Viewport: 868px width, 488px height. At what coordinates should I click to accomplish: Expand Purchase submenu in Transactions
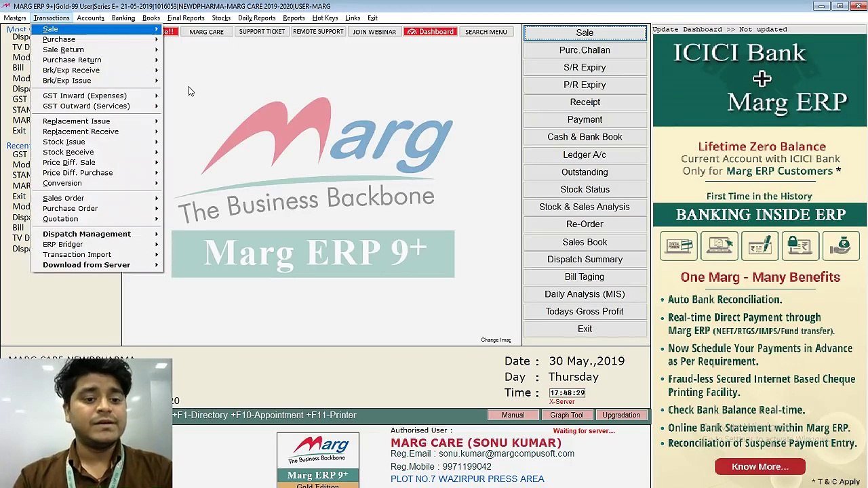pyautogui.click(x=96, y=39)
